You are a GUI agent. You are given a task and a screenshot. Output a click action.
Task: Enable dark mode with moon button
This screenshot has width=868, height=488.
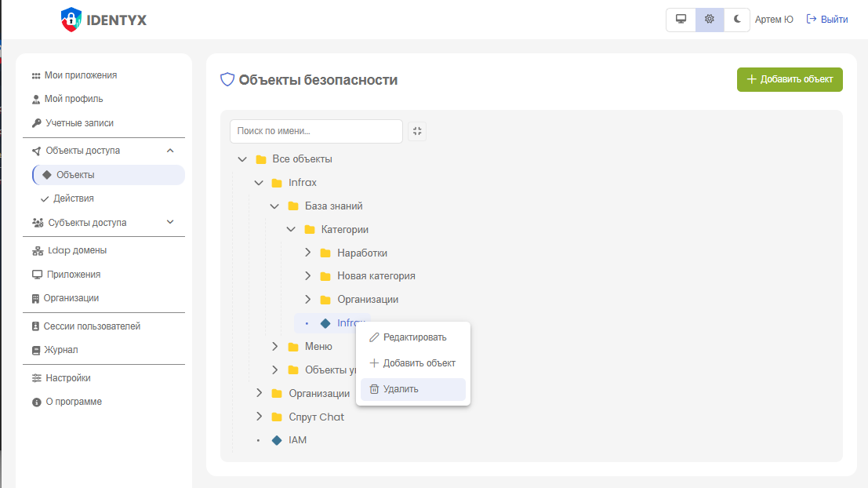click(737, 20)
